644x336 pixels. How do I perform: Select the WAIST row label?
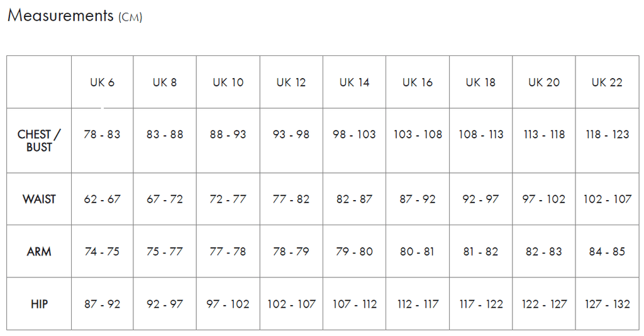click(x=39, y=199)
